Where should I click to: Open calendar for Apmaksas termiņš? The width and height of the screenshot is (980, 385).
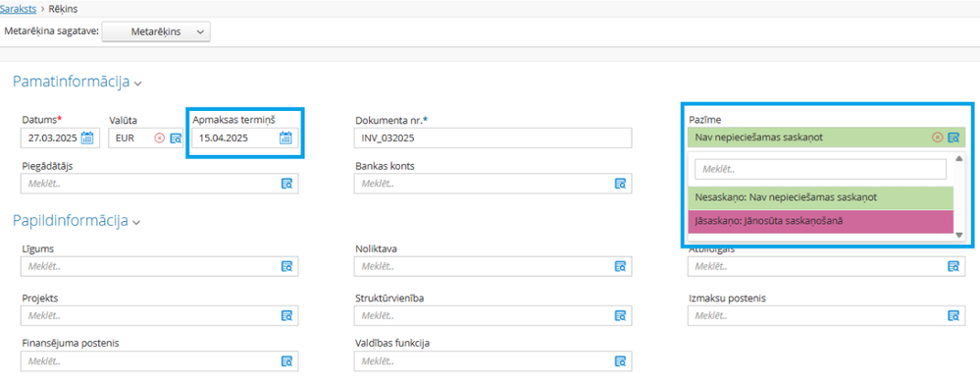pyautogui.click(x=285, y=138)
